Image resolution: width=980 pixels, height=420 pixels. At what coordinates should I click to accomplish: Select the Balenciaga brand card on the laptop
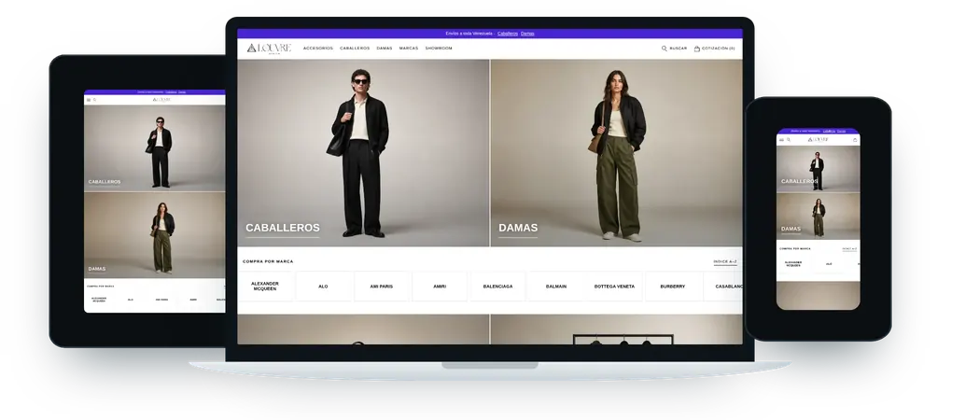point(497,287)
